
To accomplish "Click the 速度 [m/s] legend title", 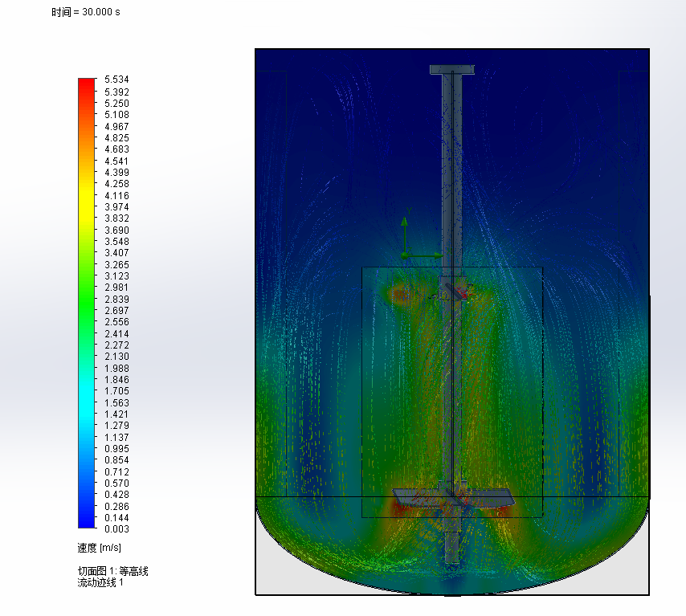I will coord(99,549).
